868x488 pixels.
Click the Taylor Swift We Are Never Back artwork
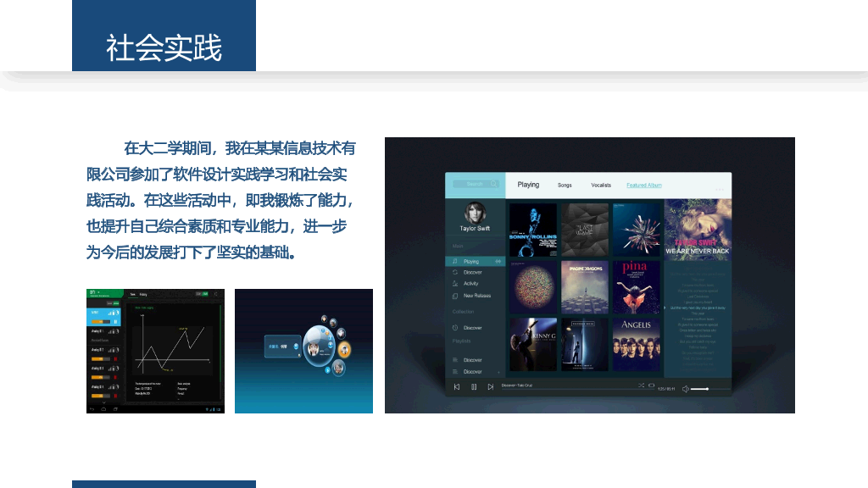pyautogui.click(x=698, y=230)
